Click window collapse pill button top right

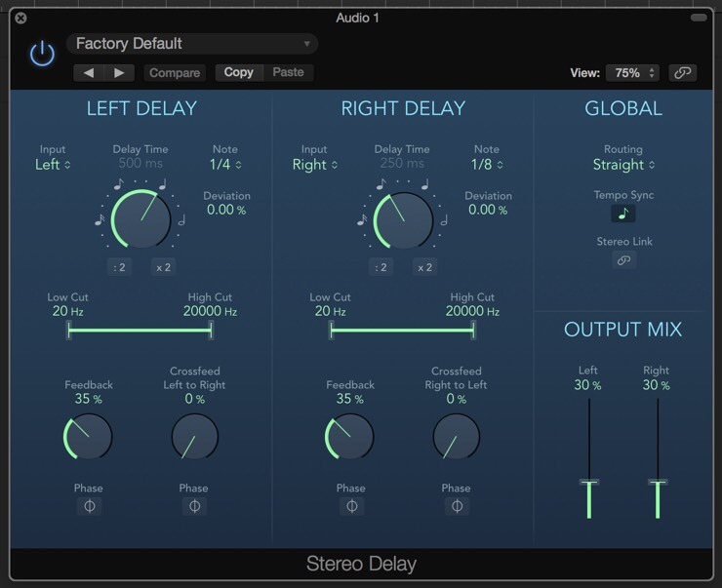699,18
